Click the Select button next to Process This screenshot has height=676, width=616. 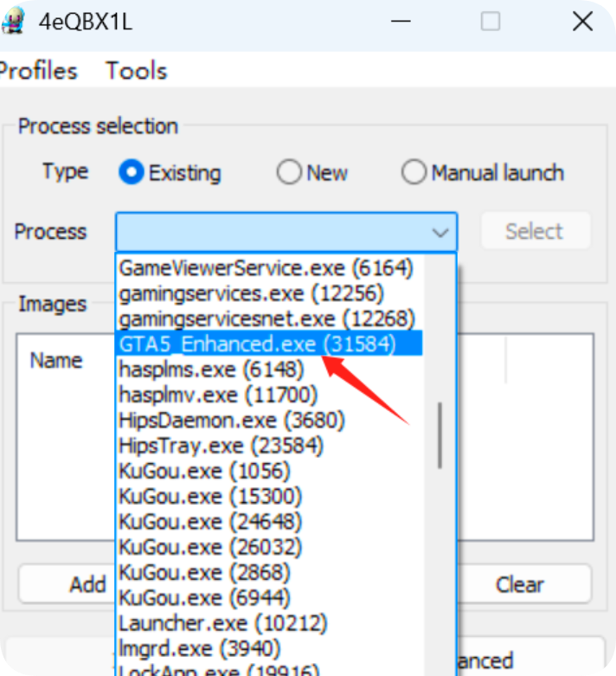coord(534,232)
